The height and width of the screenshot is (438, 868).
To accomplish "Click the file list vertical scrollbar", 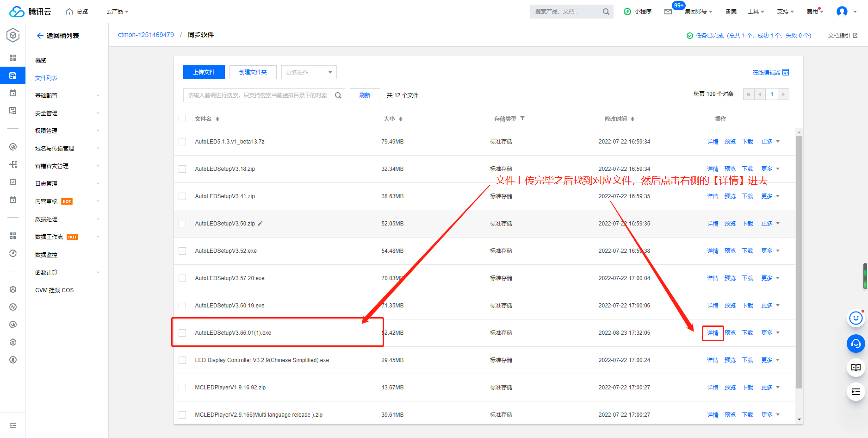I will [x=799, y=262].
